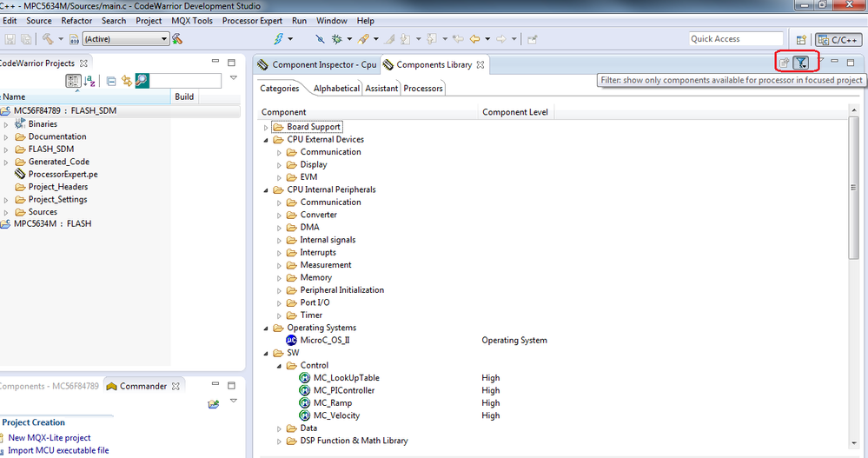
Task: Open the dropdown arrow next to Debug icon
Action: [x=349, y=39]
